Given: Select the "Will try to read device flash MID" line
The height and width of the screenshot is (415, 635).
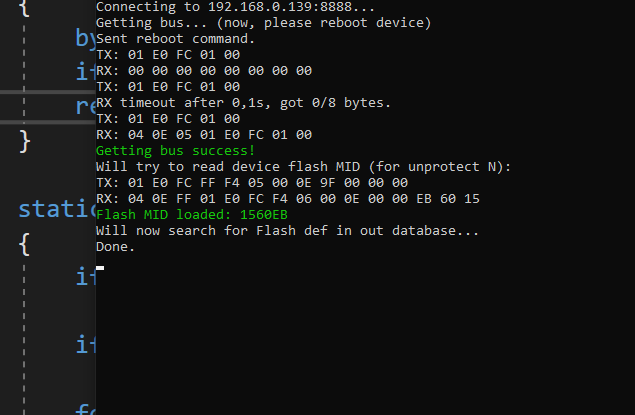Looking at the screenshot, I should 303,166.
